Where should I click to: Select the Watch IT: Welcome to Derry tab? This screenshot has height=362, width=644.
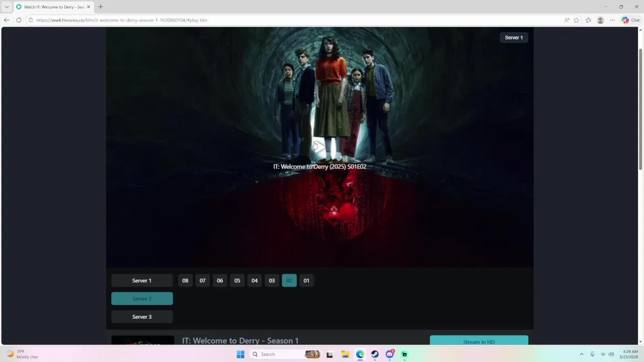click(53, 7)
